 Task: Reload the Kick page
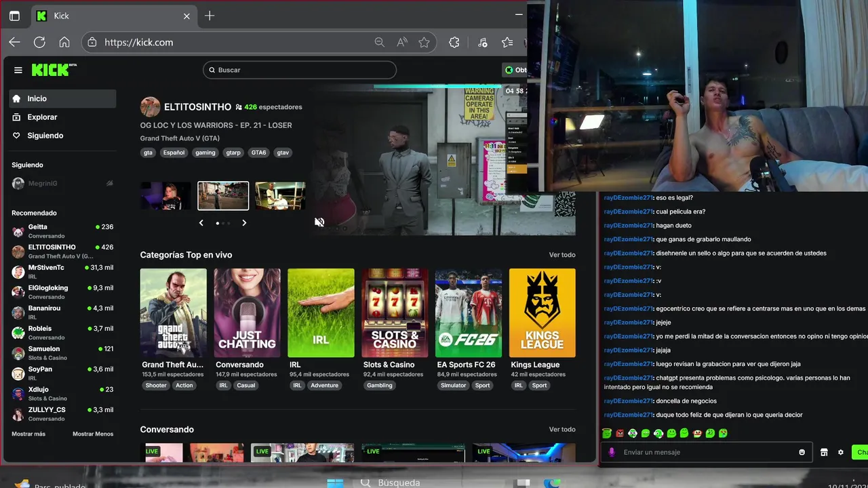click(x=39, y=42)
